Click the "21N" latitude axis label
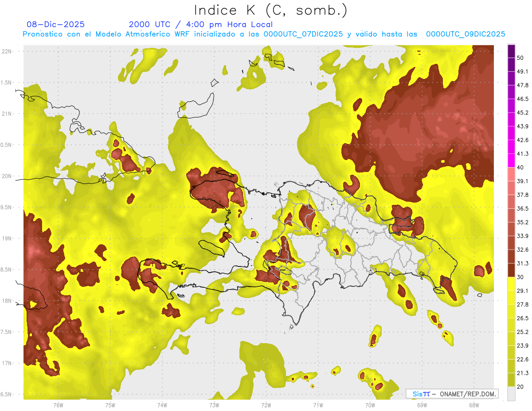Screen dimensions: 532x411 click(x=7, y=114)
